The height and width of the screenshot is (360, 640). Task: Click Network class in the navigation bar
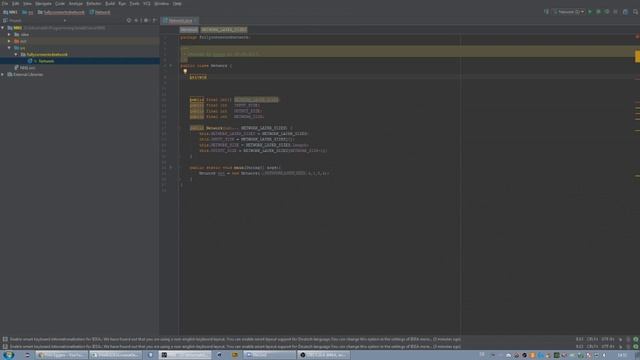pos(100,12)
